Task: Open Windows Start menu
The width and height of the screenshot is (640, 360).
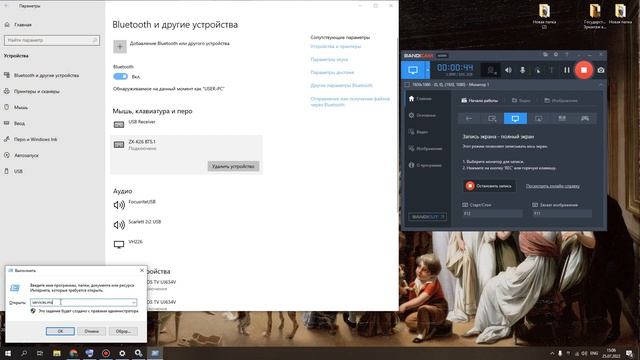Action: click(x=7, y=353)
